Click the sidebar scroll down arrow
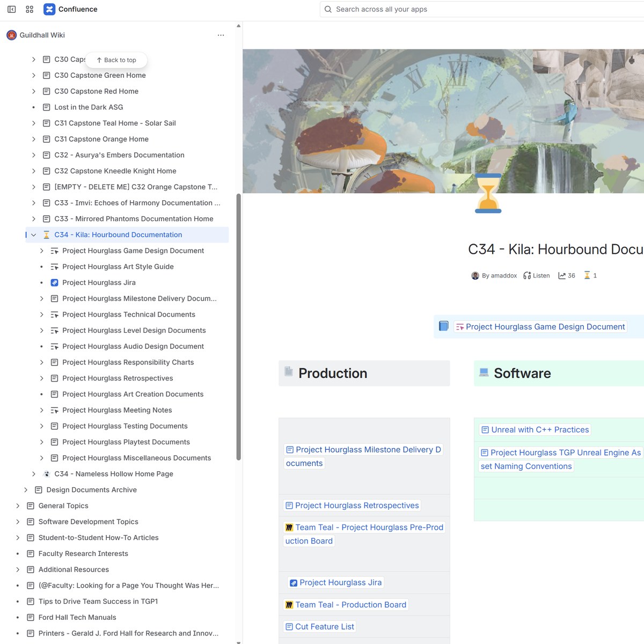The height and width of the screenshot is (644, 644). (238, 641)
